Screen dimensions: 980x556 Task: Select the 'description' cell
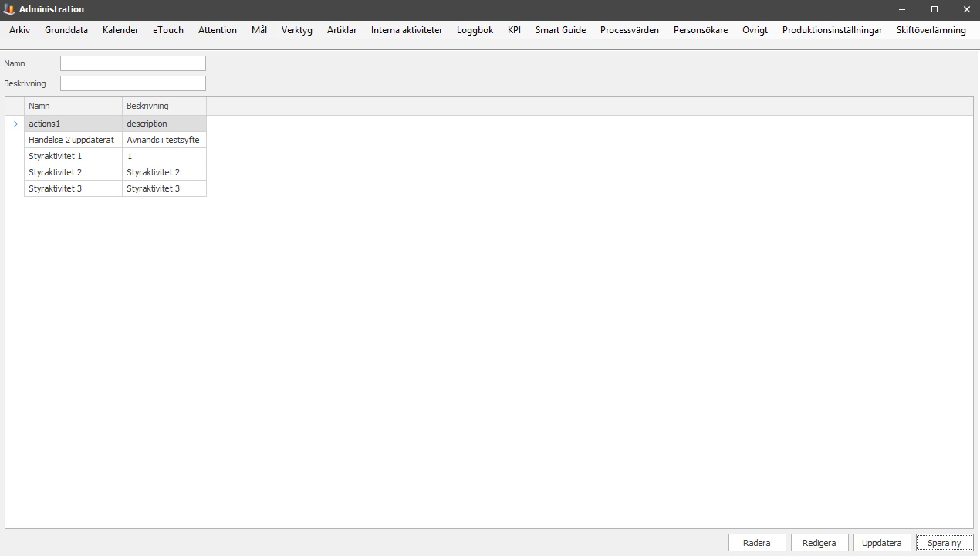164,124
